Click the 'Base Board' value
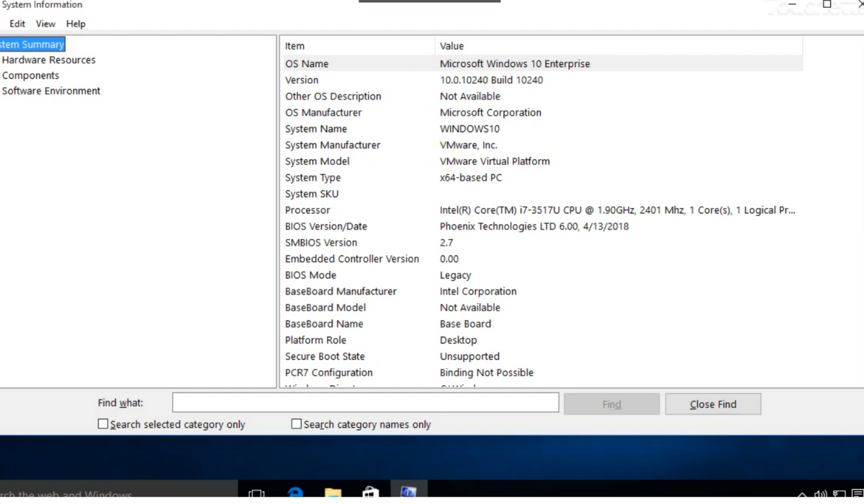This screenshot has height=504, width=864. (x=465, y=324)
